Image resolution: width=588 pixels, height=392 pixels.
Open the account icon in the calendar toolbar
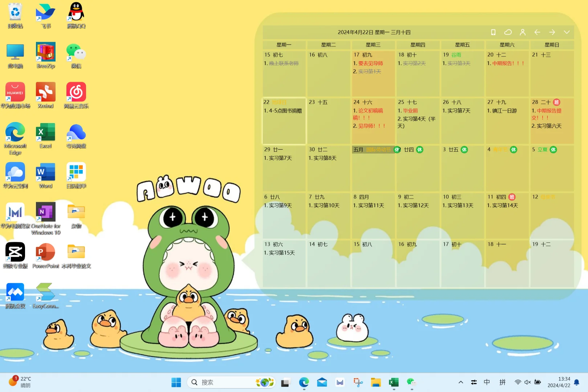click(523, 32)
